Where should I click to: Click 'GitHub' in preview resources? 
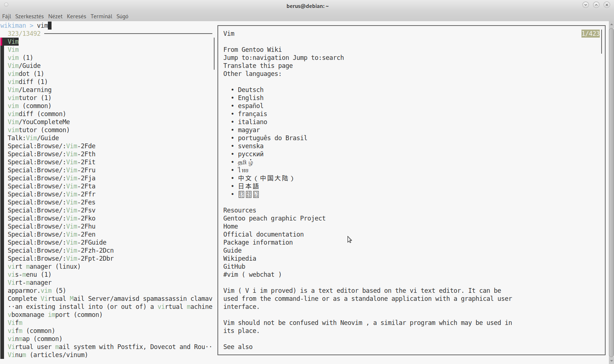(x=234, y=267)
